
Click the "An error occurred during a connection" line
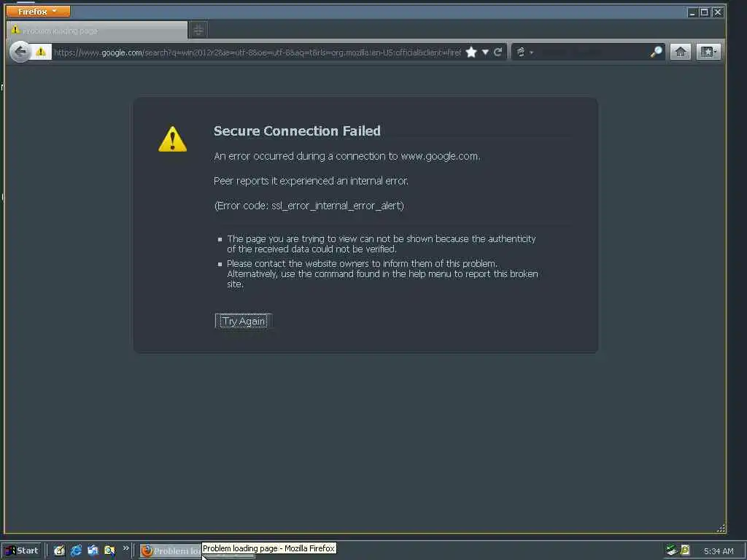pyautogui.click(x=347, y=156)
